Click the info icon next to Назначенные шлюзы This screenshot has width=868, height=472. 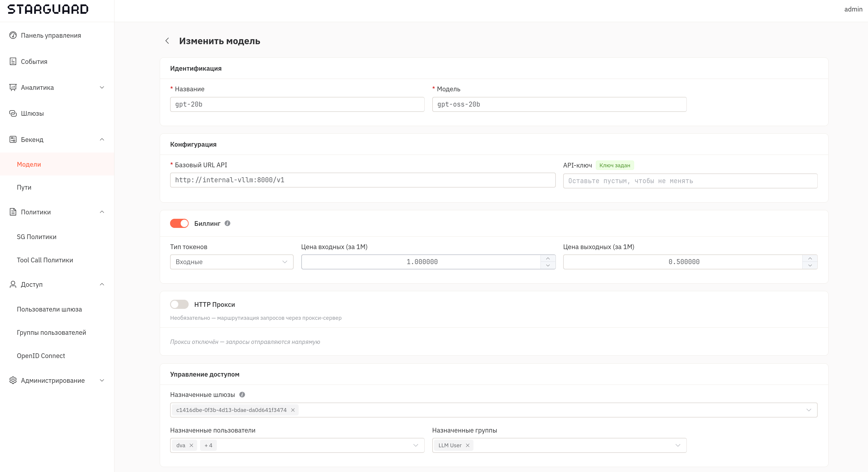[242, 395]
